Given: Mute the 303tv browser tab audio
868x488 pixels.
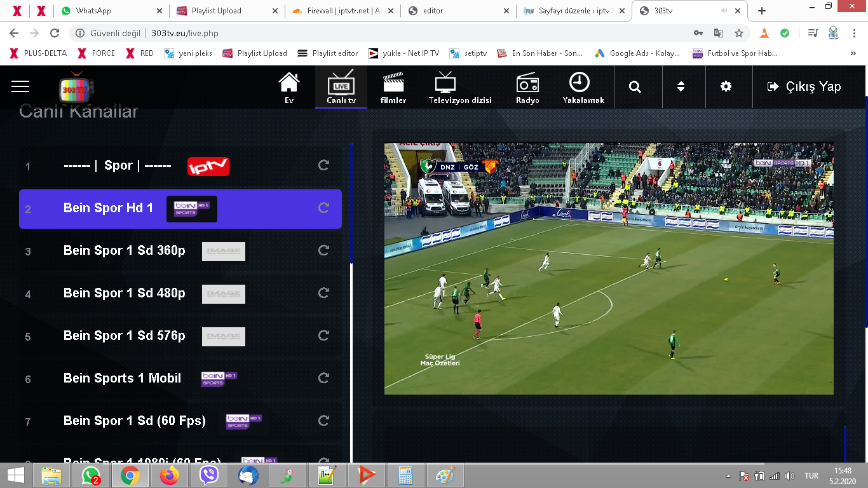Looking at the screenshot, I should pos(723,11).
